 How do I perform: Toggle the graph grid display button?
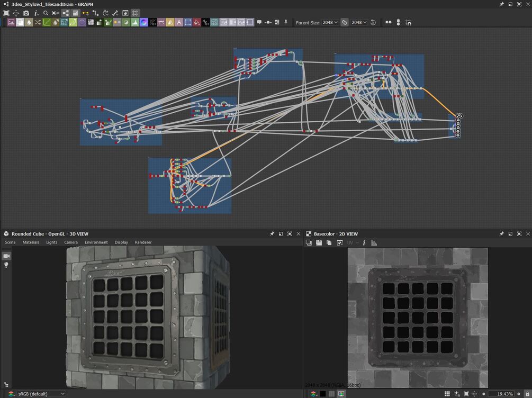point(136,13)
